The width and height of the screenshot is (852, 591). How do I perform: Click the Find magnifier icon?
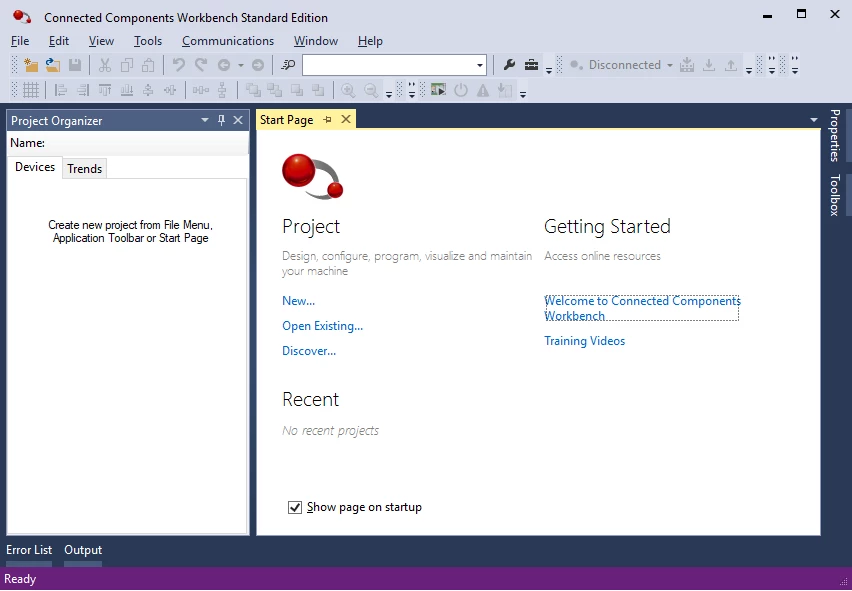click(287, 65)
